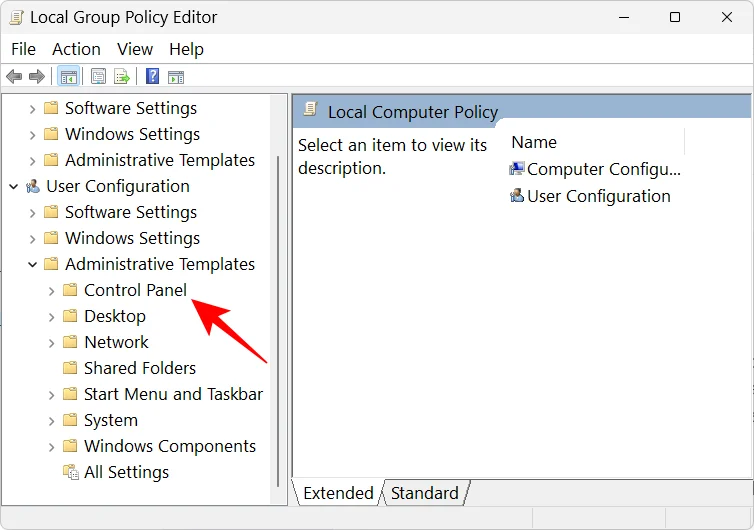Click the Properties toolbar icon

pyautogui.click(x=98, y=76)
